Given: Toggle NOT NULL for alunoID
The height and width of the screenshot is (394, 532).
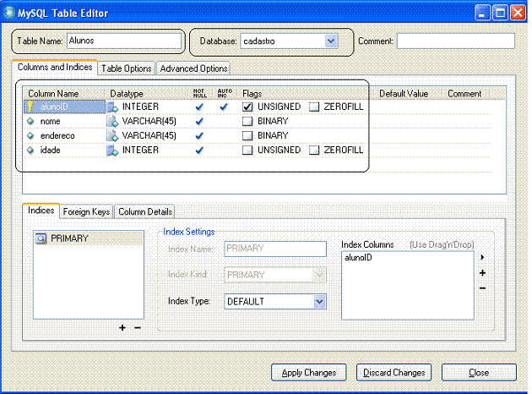Looking at the screenshot, I should 199,107.
